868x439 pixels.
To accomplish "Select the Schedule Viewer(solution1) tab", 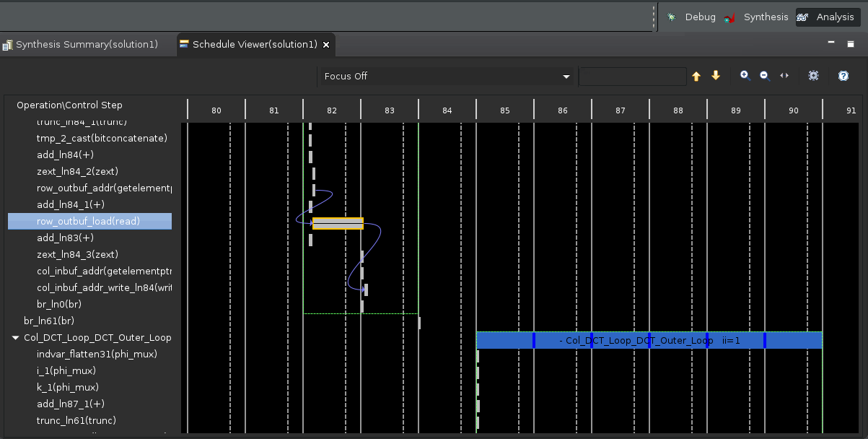I will tap(254, 45).
